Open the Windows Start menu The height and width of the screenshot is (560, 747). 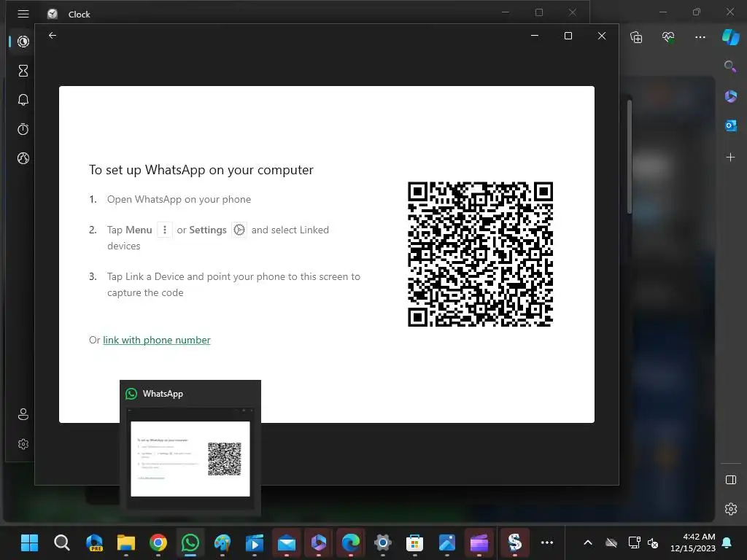click(x=29, y=542)
